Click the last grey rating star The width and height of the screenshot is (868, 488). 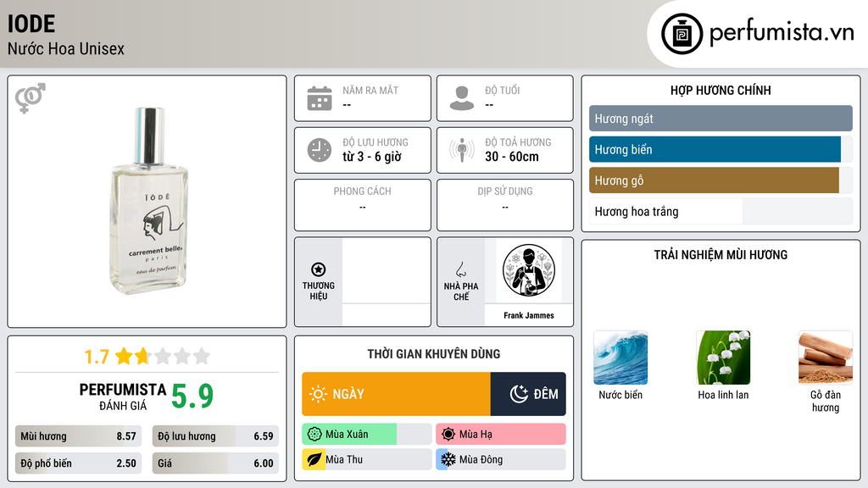click(x=202, y=356)
